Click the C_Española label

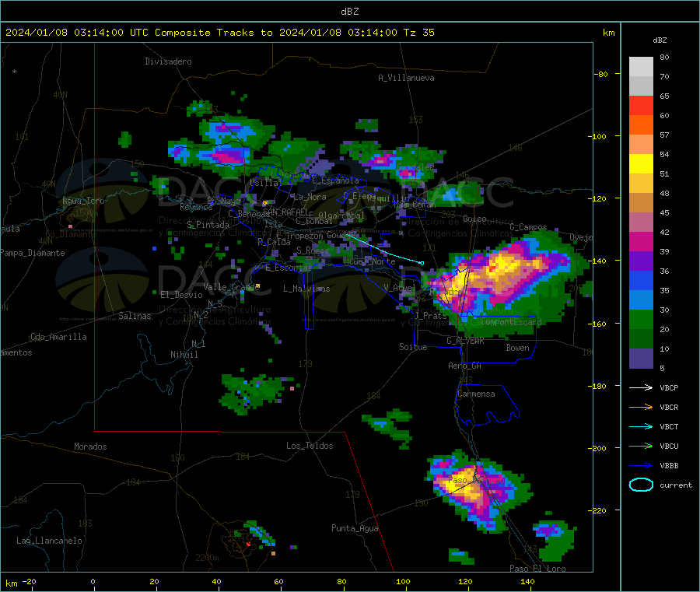pyautogui.click(x=335, y=180)
